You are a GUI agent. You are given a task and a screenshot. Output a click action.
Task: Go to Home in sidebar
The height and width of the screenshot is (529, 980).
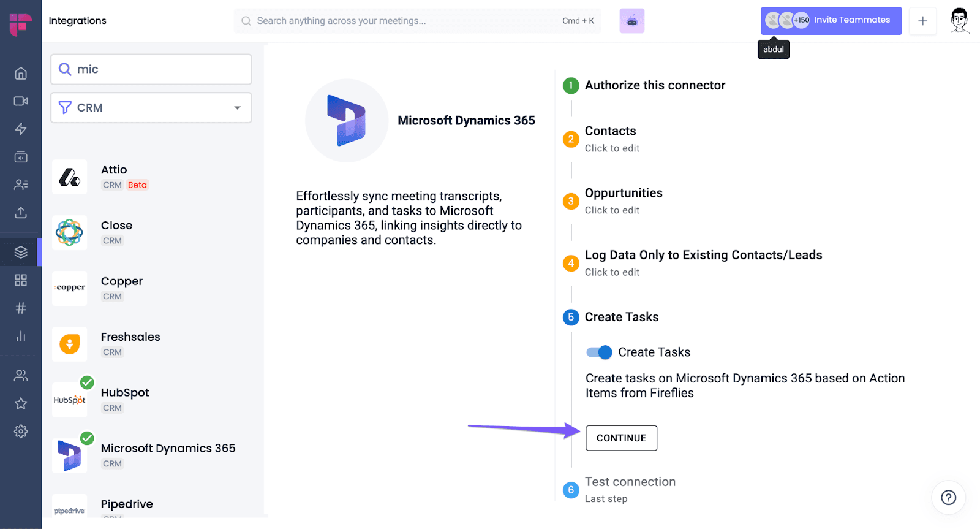[21, 74]
